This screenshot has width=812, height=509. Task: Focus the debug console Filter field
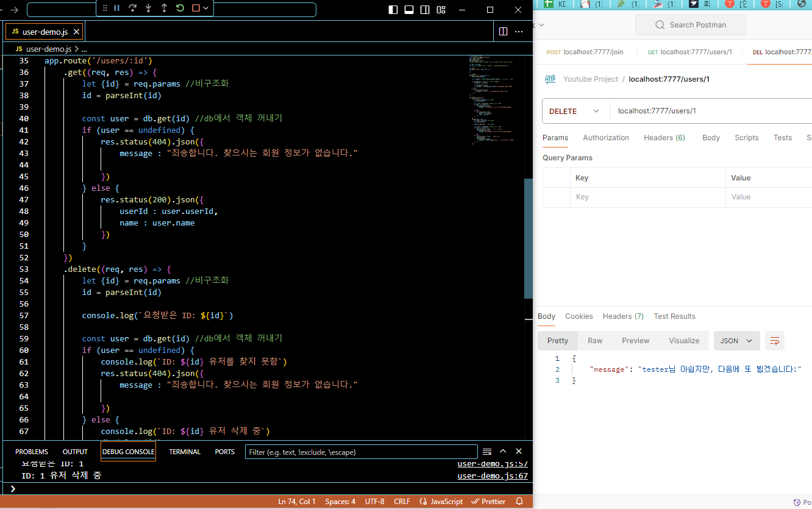(361, 452)
